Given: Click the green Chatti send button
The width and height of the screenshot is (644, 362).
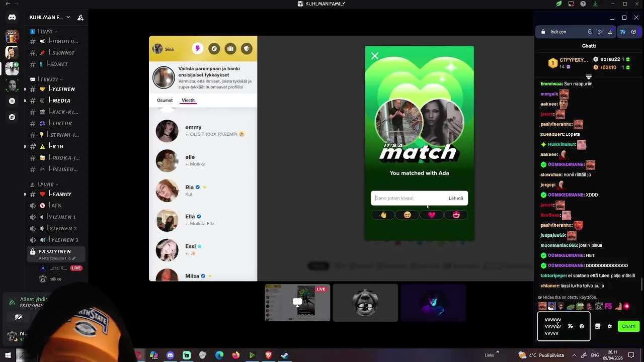Looking at the screenshot, I should [x=628, y=326].
